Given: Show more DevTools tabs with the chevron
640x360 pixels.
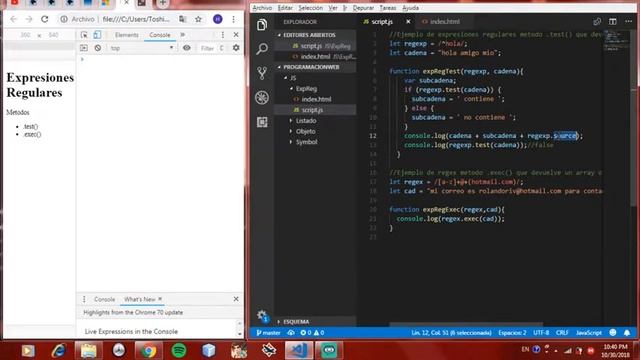Looking at the screenshot, I should 182,35.
